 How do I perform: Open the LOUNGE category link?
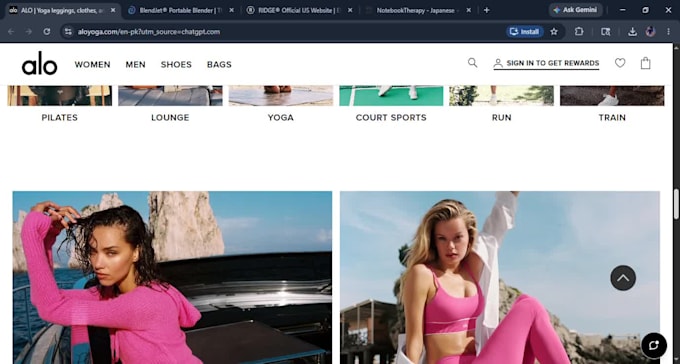[170, 118]
